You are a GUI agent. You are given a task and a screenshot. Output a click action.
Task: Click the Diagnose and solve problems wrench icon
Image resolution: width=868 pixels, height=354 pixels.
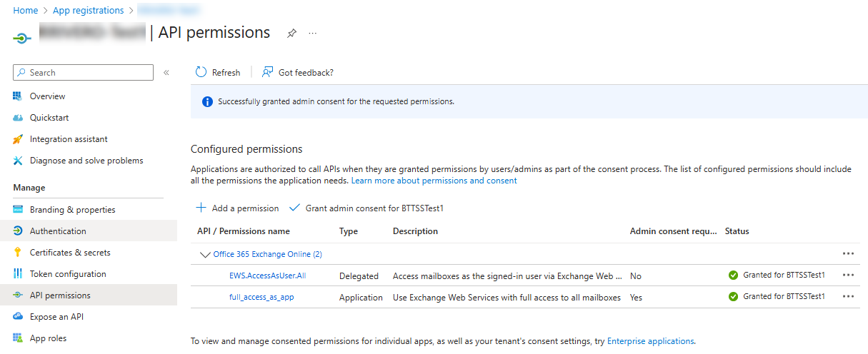[x=18, y=161]
